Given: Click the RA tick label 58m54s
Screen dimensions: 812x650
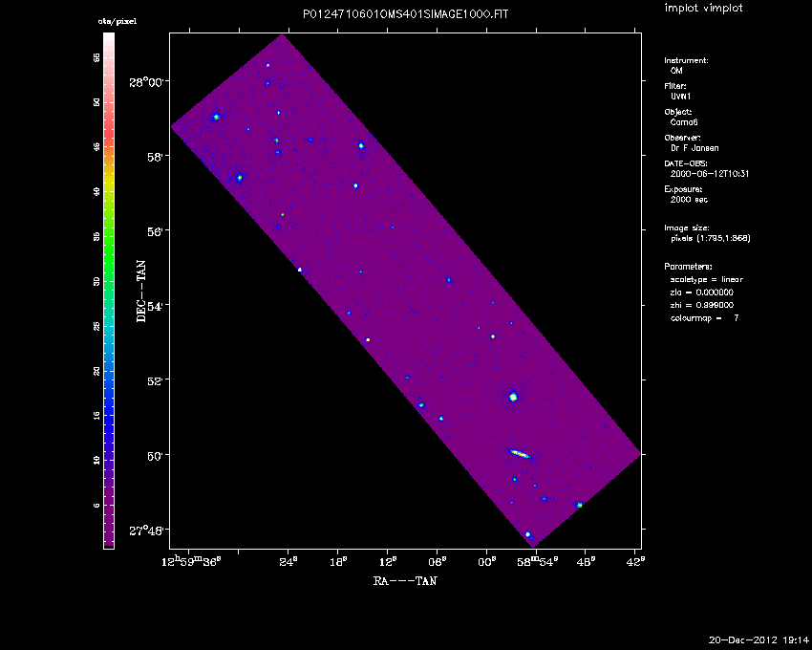Looking at the screenshot, I should [537, 561].
